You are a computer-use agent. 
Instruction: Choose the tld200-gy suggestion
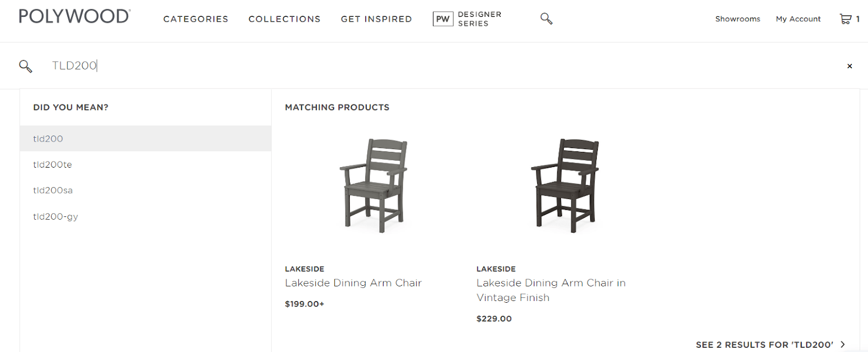(x=55, y=216)
